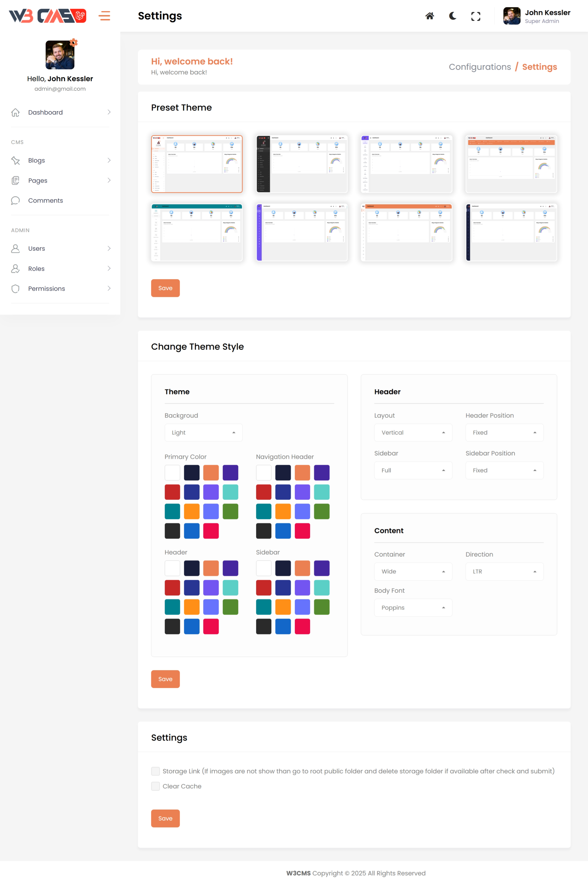Check the Clear Cache option

tap(155, 786)
